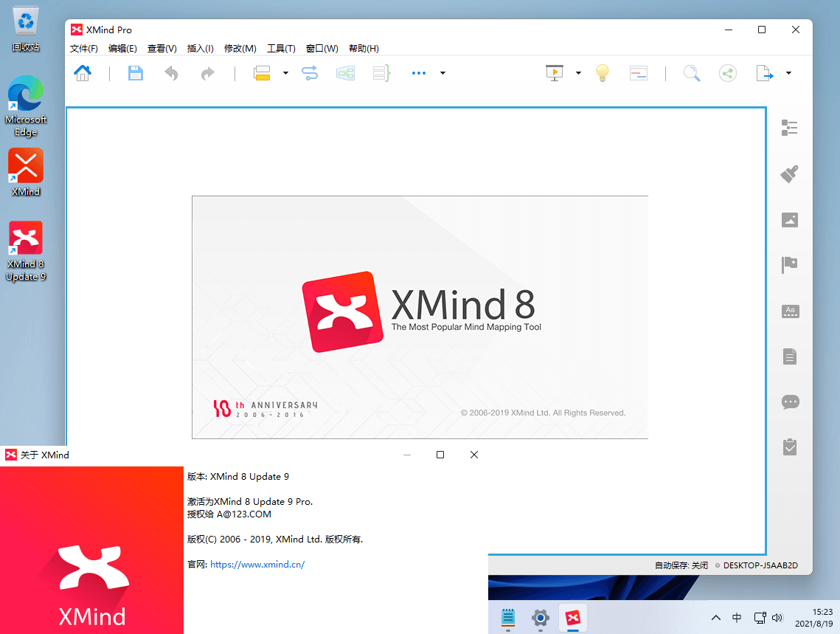Open the search magnifier tool
The width and height of the screenshot is (840, 634).
coord(692,73)
